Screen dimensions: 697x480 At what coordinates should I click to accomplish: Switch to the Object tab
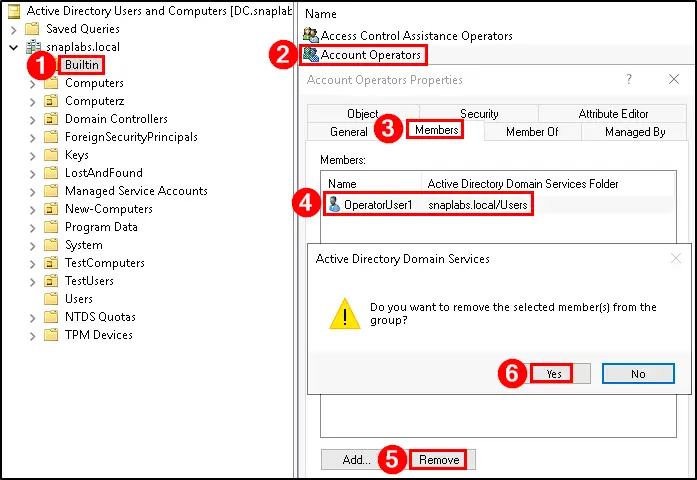coord(363,114)
